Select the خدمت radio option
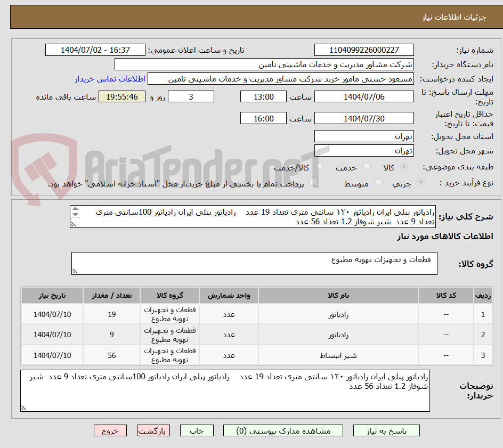 (367, 166)
